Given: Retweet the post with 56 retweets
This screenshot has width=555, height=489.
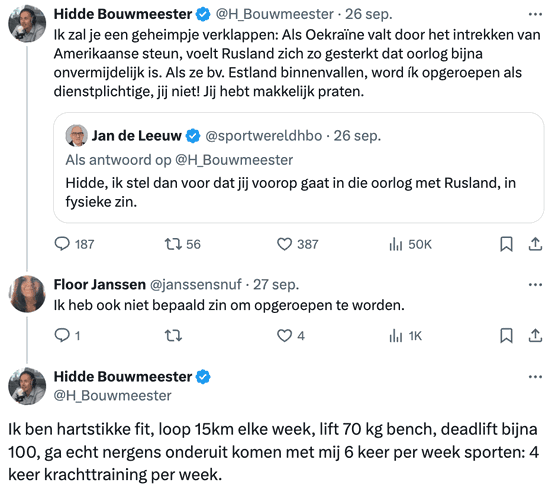Looking at the screenshot, I should (182, 244).
